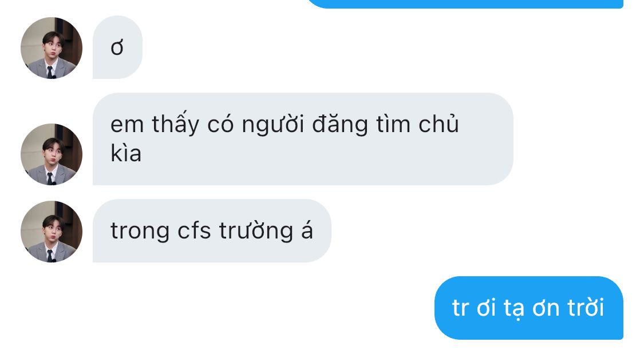
Task: Click the word "trong" in the third bubble
Action: (x=140, y=232)
